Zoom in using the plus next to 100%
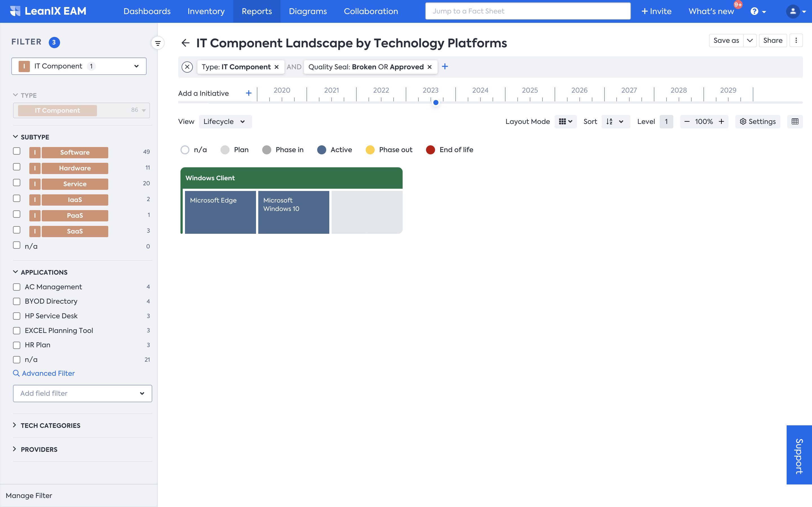This screenshot has height=507, width=812. tap(721, 121)
